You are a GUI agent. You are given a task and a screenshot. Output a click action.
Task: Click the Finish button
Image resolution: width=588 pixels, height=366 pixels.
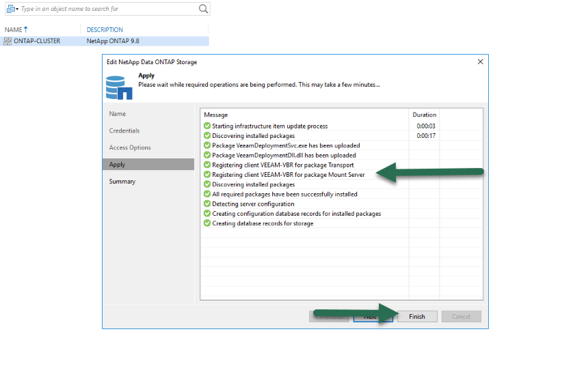pyautogui.click(x=417, y=317)
